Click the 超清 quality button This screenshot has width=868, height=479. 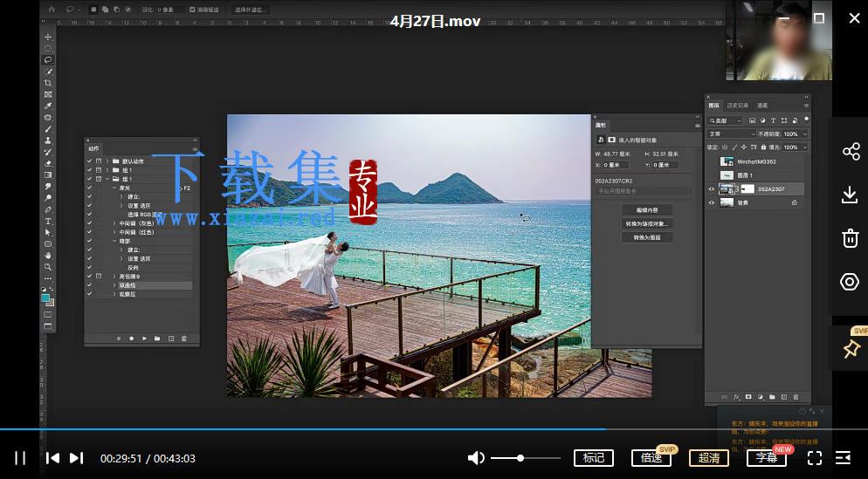(708, 458)
